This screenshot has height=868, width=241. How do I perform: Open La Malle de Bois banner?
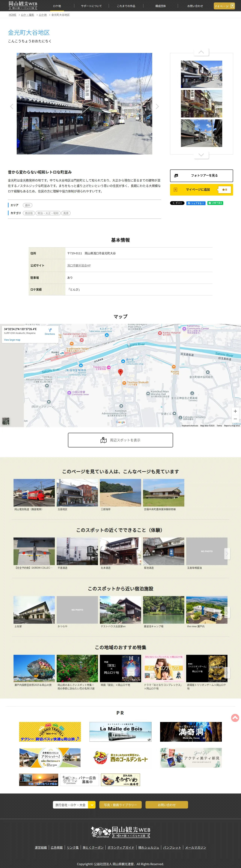click(x=120, y=732)
